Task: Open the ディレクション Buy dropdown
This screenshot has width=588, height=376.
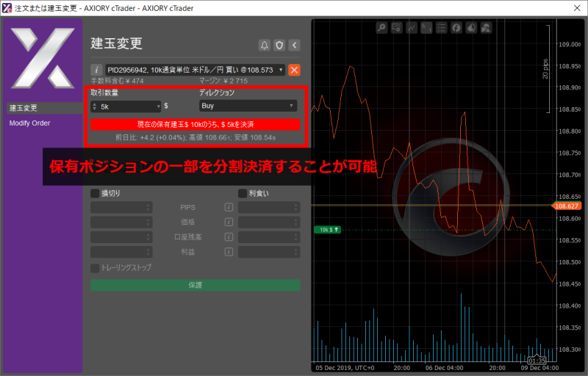Action: click(x=248, y=106)
